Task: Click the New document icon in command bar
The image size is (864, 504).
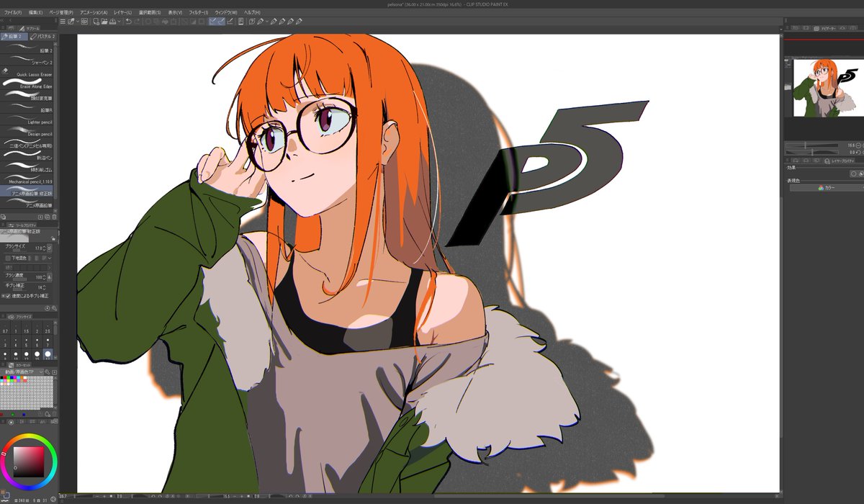Action: [x=96, y=22]
